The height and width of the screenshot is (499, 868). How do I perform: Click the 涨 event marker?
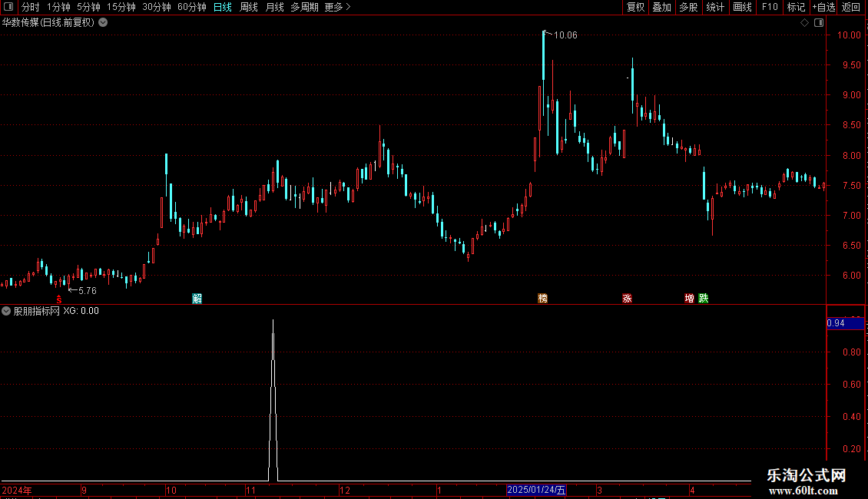(628, 299)
